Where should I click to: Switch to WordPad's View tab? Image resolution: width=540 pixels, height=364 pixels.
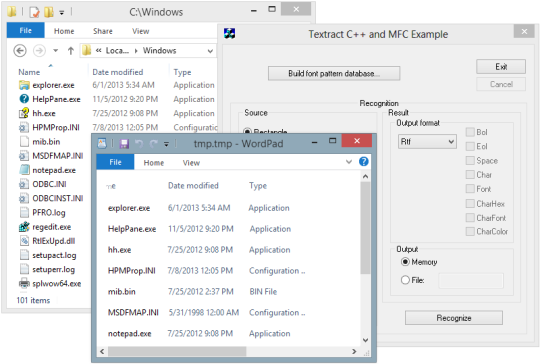point(191,163)
